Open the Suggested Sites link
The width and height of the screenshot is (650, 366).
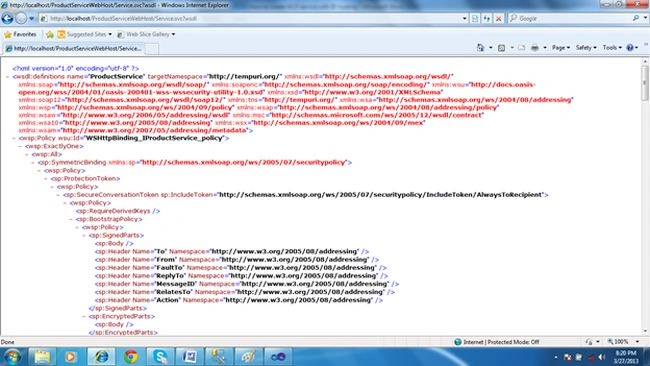point(85,34)
